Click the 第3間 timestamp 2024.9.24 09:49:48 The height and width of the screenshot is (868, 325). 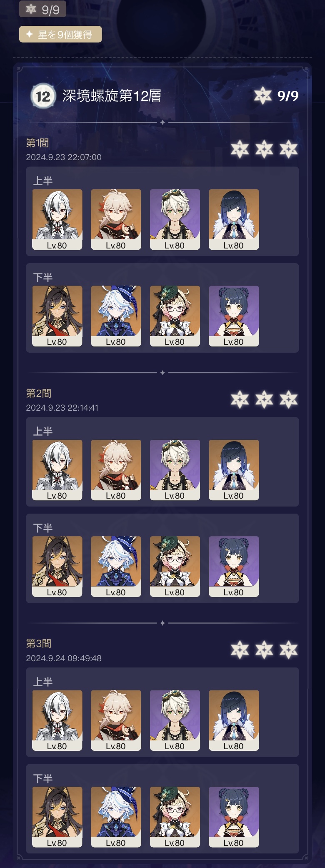click(x=64, y=658)
